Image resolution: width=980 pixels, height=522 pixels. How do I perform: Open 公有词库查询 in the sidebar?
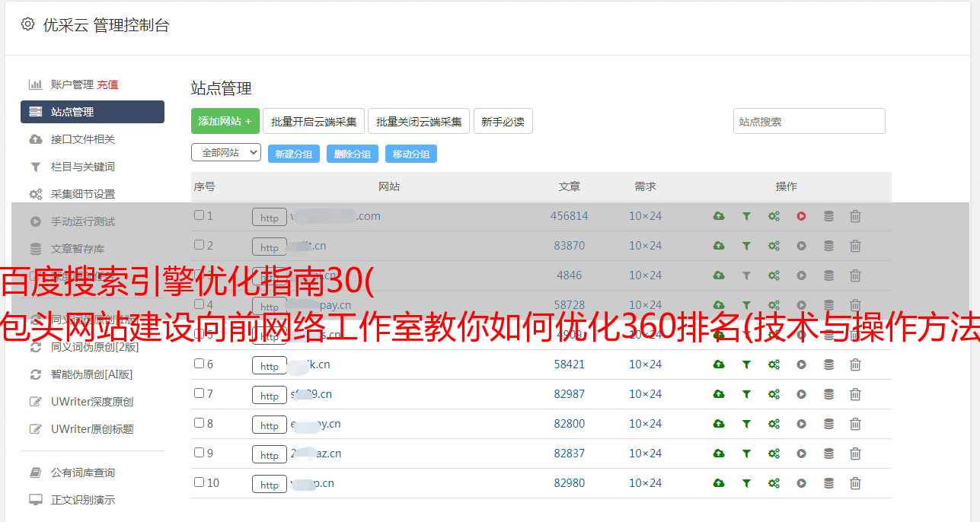tap(83, 473)
